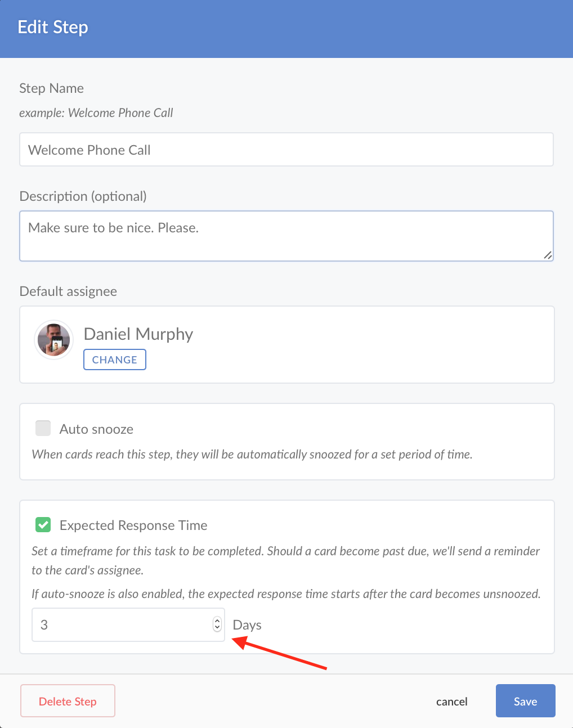This screenshot has width=573, height=728.
Task: Click the Default assignee label
Action: pos(68,291)
